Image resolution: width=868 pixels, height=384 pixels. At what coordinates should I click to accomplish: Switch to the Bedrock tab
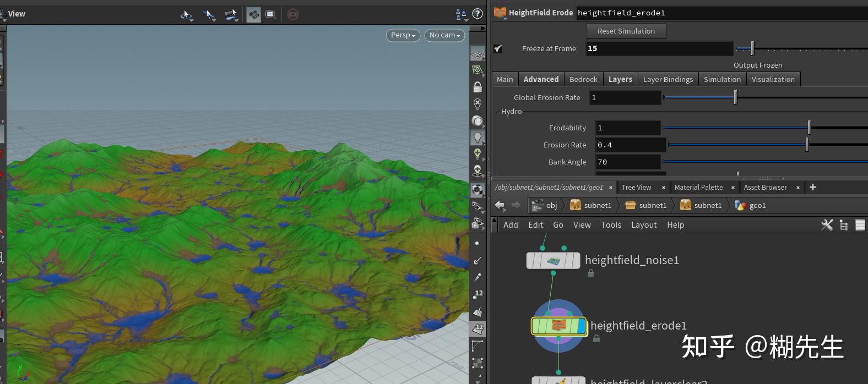(x=583, y=79)
